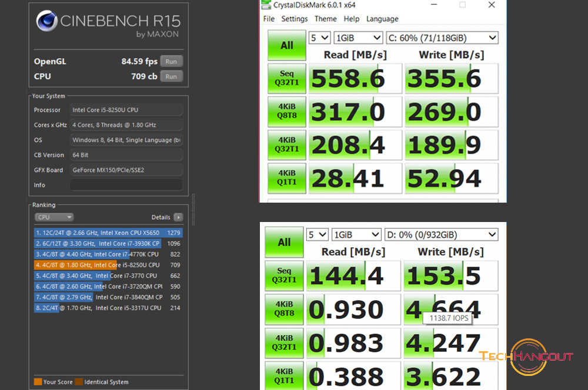
Task: Open the Settings menu in CrystalDiskMark
Action: pyautogui.click(x=295, y=19)
